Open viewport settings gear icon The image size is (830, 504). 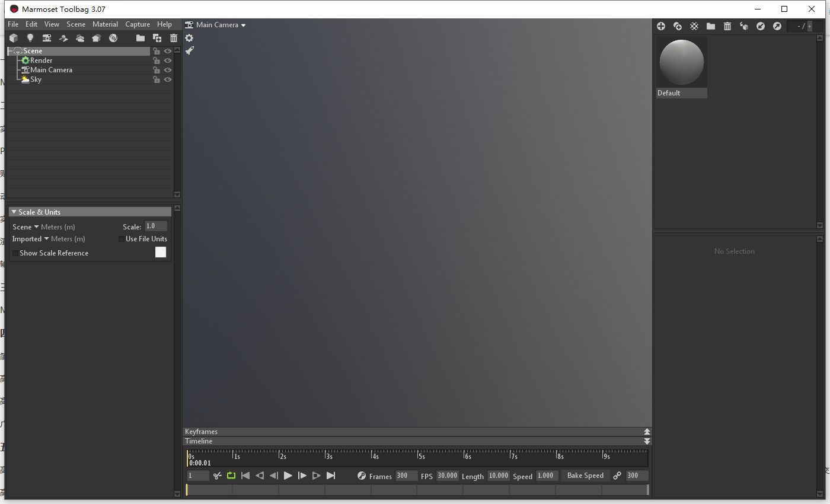(189, 38)
